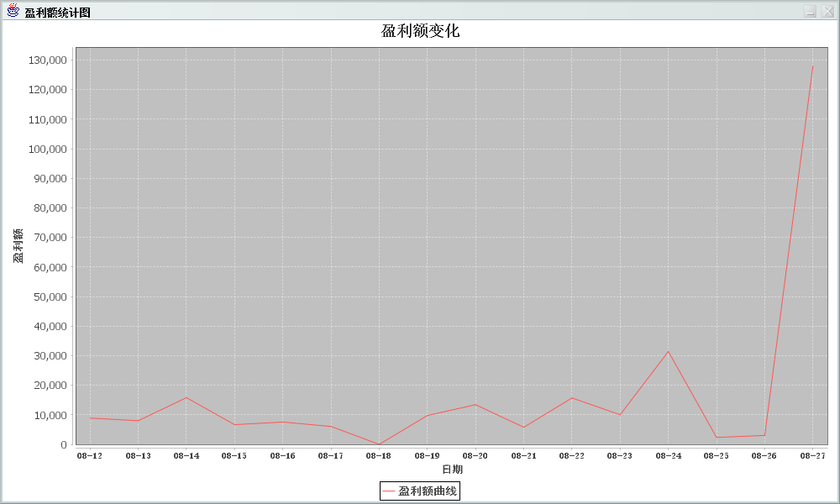Click the 40,000 y-axis value
This screenshot has height=504, width=840.
(50, 326)
